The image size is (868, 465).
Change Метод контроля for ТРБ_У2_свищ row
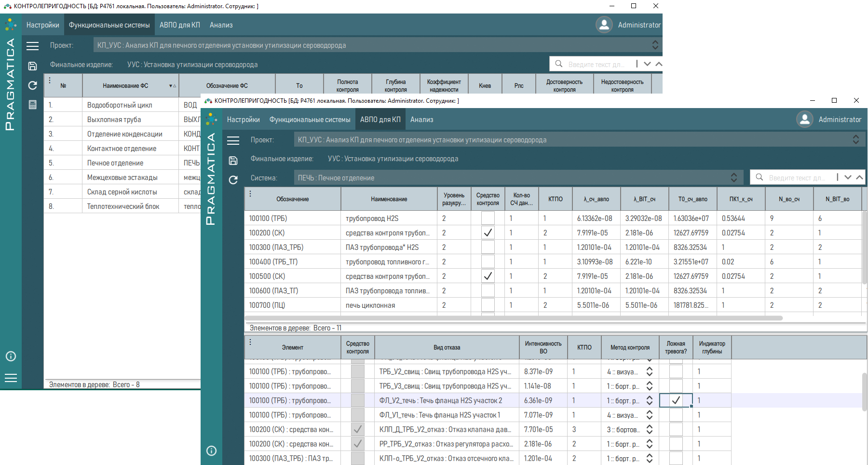click(650, 372)
